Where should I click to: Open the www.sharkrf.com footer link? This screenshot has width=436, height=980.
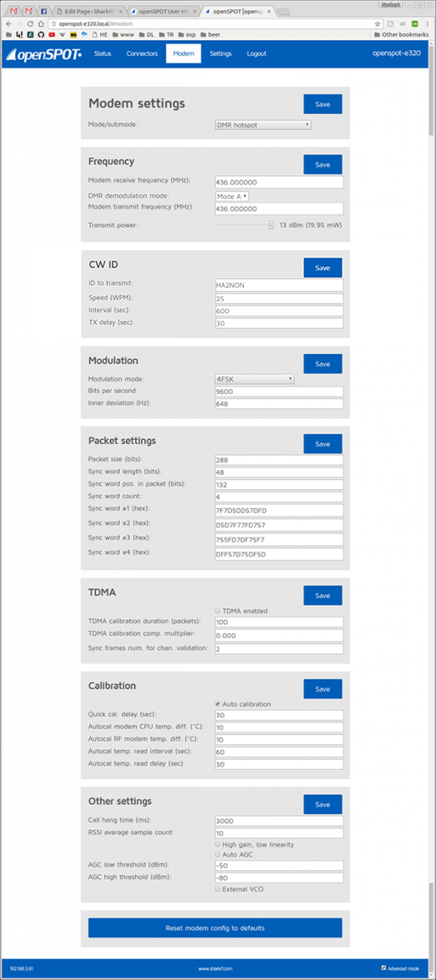[216, 968]
